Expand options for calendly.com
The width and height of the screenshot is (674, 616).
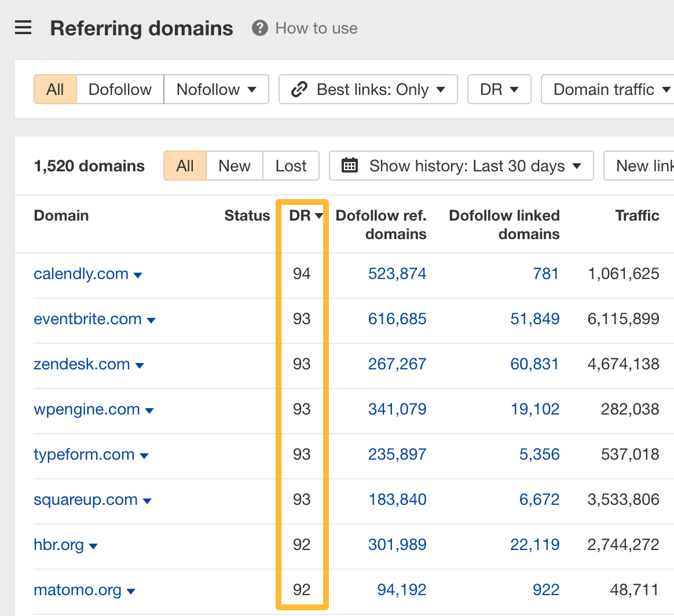(x=138, y=276)
